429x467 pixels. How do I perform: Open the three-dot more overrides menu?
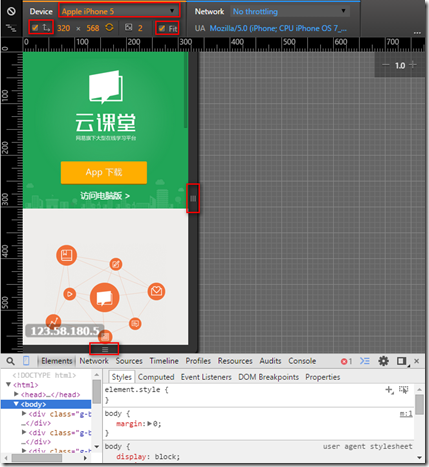pos(417,33)
